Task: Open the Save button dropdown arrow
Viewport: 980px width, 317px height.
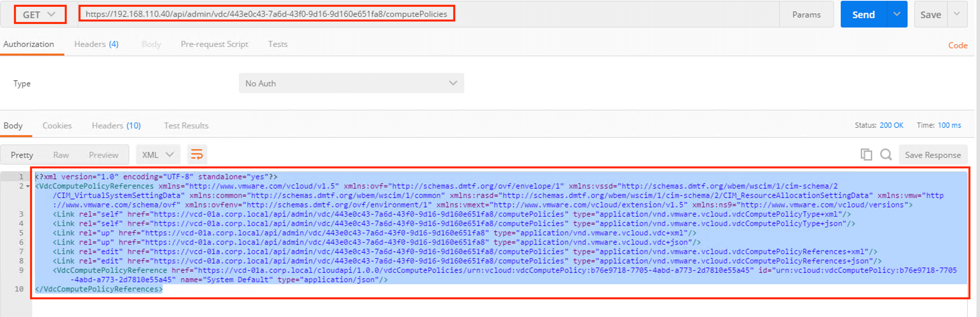Action: 956,14
